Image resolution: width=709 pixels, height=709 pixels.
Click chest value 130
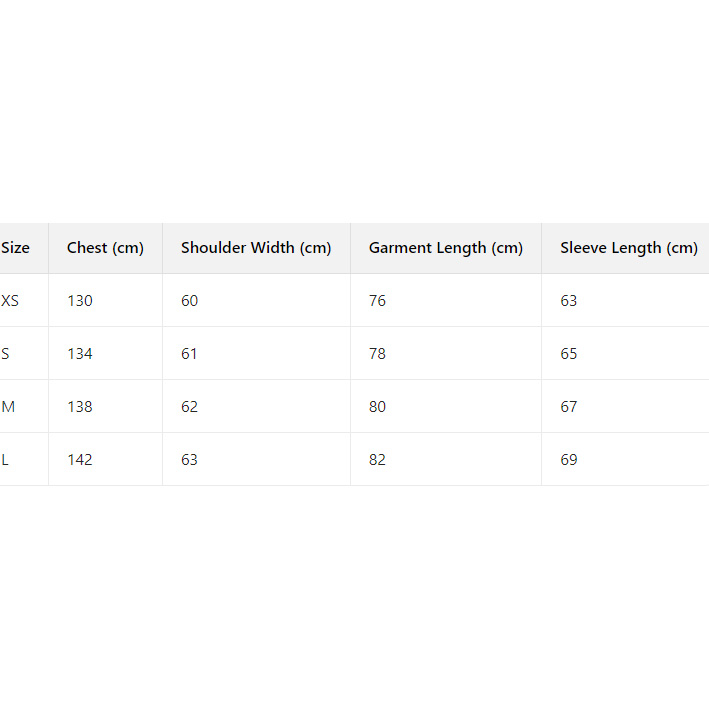[80, 301]
